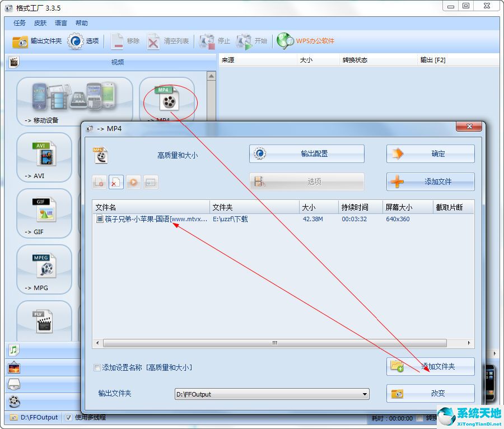The image size is (504, 429).
Task: Select the MPG conversion icon
Action: (x=44, y=269)
